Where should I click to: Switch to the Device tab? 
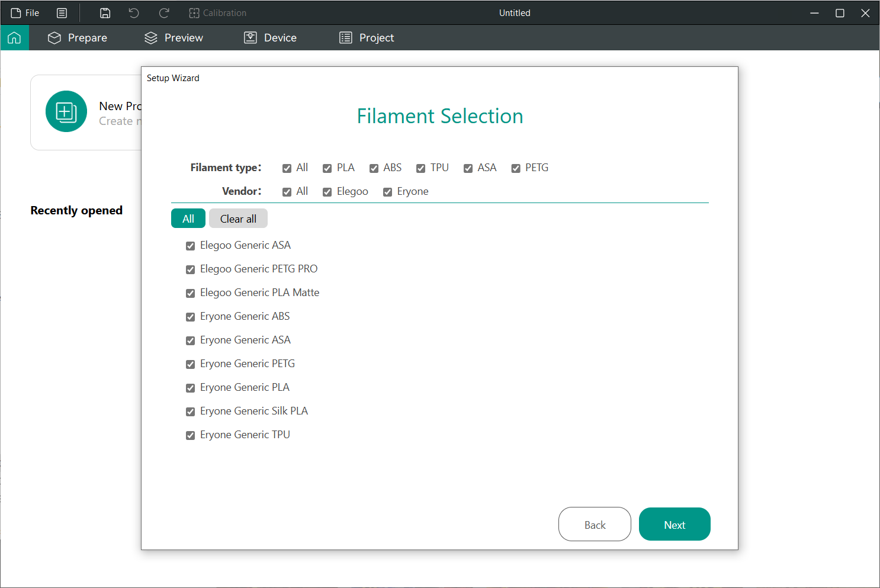pos(271,38)
